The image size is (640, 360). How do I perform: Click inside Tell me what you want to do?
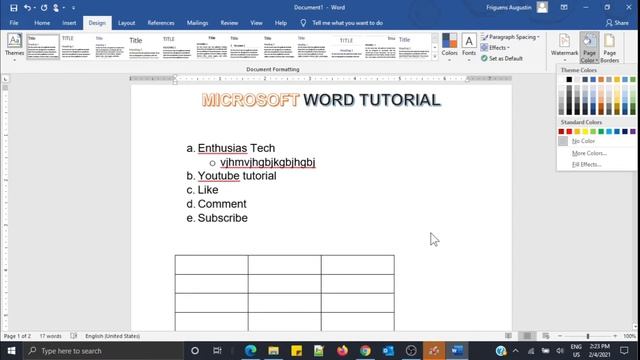click(x=347, y=23)
